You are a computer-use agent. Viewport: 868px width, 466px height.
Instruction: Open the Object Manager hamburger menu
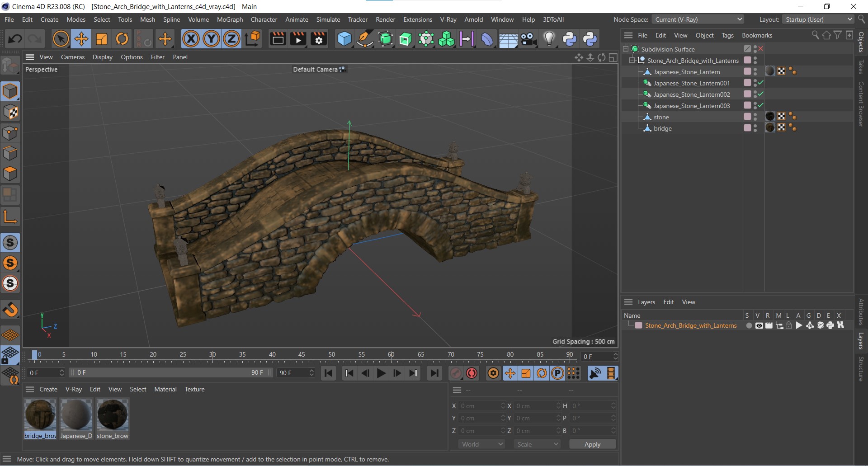click(x=628, y=35)
